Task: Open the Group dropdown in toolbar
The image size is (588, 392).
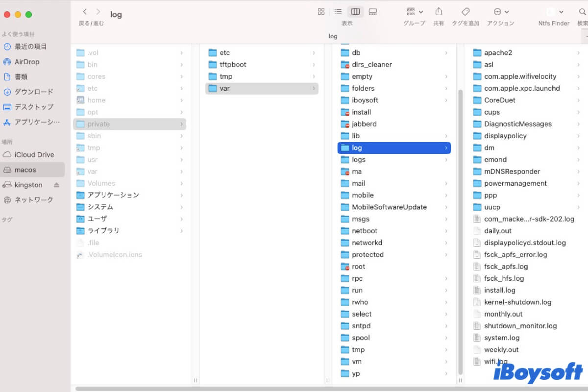Action: pos(414,12)
